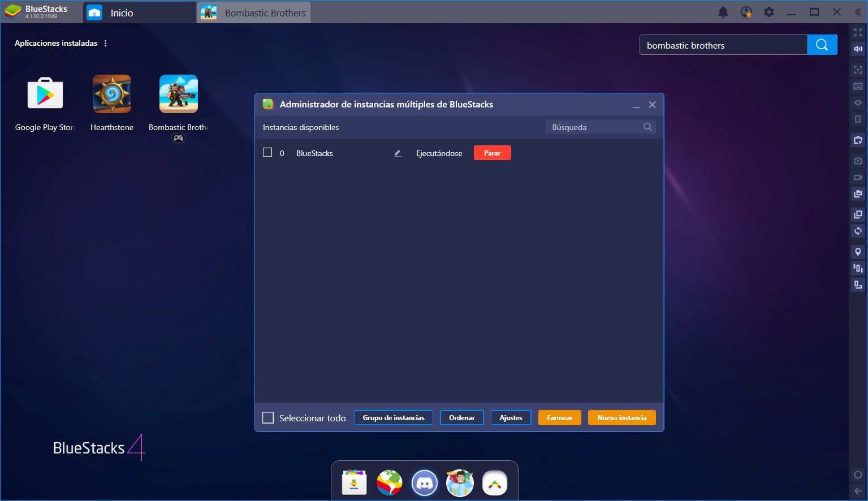Open the App Center download dock icon
Image resolution: width=868 pixels, height=501 pixels.
(x=355, y=483)
